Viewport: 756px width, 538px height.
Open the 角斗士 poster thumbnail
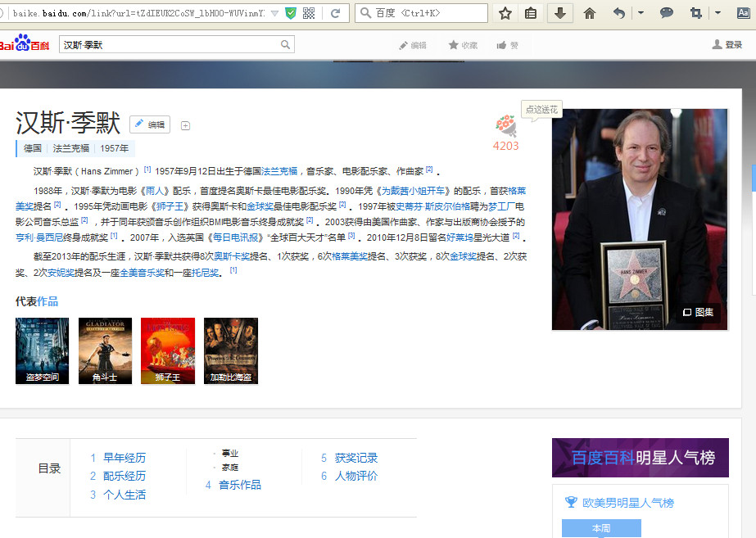[105, 351]
